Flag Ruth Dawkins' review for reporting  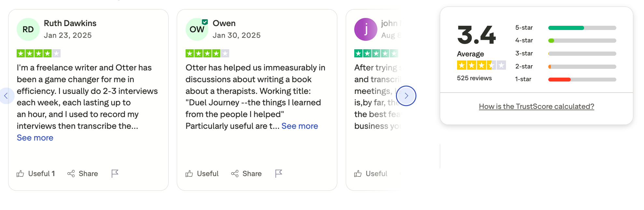(x=115, y=173)
